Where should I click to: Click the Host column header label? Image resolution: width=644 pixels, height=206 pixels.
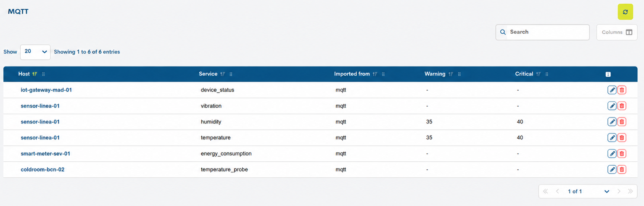[x=24, y=74]
